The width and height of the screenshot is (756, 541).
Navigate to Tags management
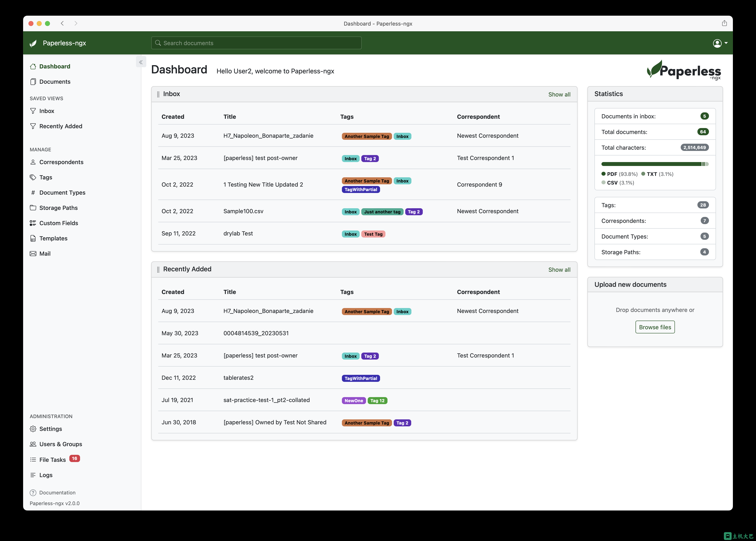(46, 177)
